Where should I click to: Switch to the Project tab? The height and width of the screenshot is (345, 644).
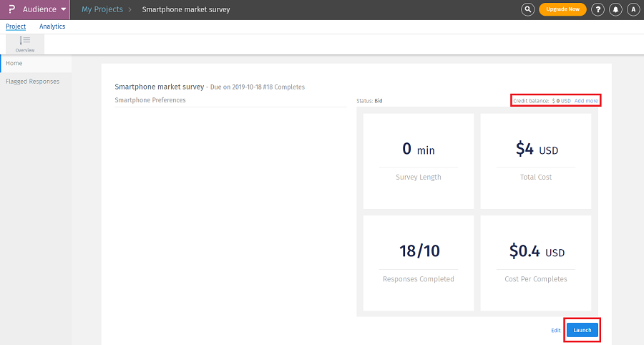[x=16, y=26]
